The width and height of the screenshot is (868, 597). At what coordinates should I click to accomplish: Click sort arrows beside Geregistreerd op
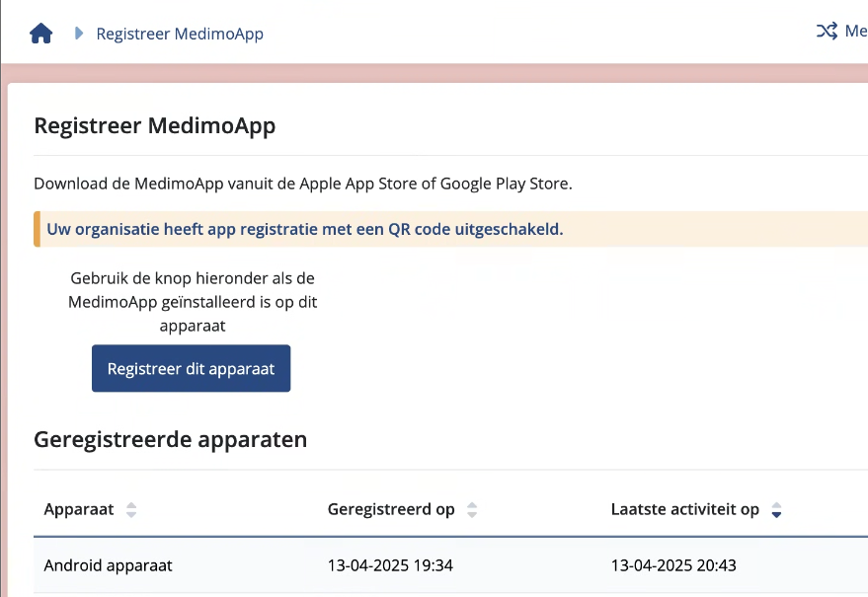point(472,510)
